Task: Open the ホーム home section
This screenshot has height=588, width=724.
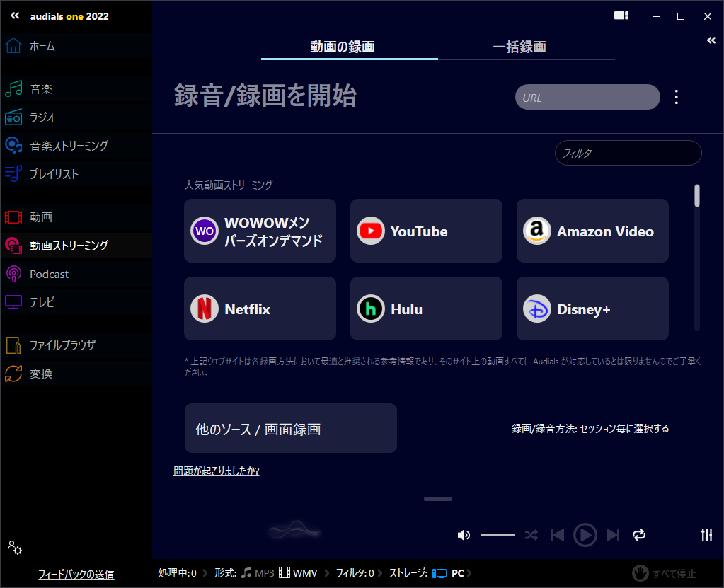Action: click(x=76, y=46)
